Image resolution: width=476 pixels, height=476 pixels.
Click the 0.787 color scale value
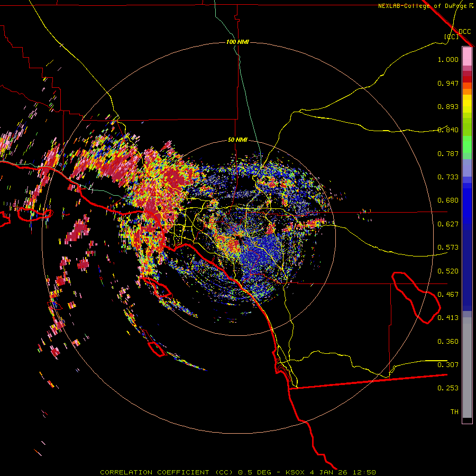448,153
